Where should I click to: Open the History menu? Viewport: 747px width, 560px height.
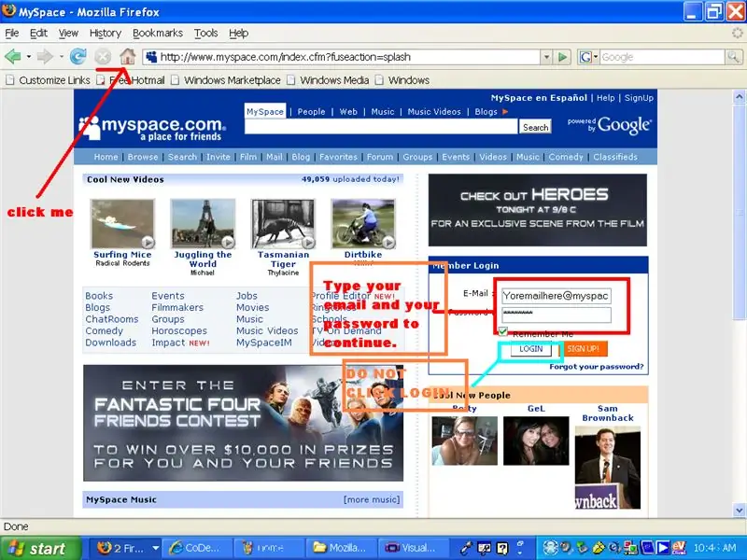tap(106, 33)
